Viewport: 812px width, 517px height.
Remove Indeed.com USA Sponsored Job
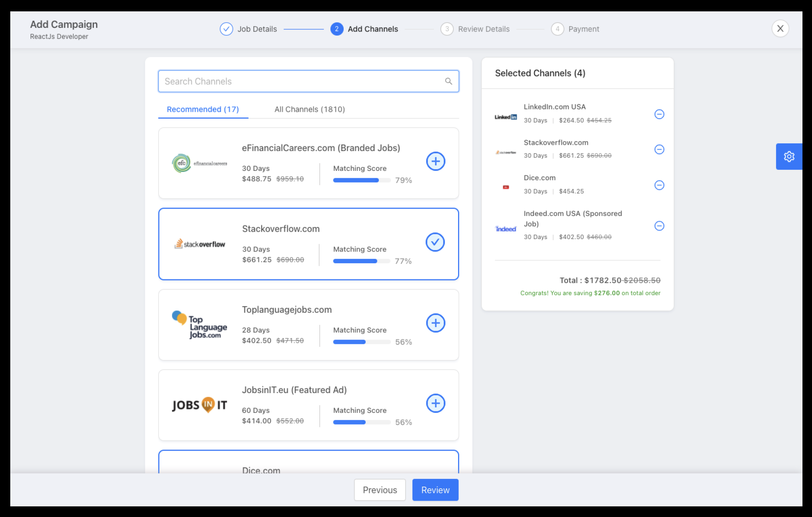(659, 226)
